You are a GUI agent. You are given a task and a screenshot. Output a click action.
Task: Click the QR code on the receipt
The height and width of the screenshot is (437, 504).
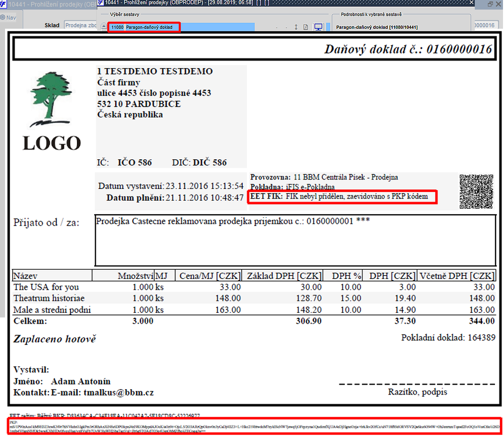(x=476, y=192)
